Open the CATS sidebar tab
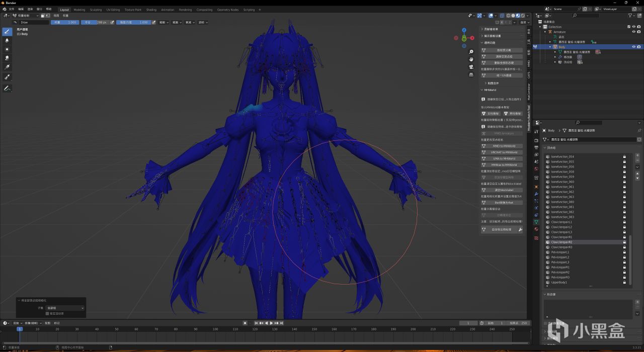The height and width of the screenshot is (352, 644). pyautogui.click(x=529, y=75)
